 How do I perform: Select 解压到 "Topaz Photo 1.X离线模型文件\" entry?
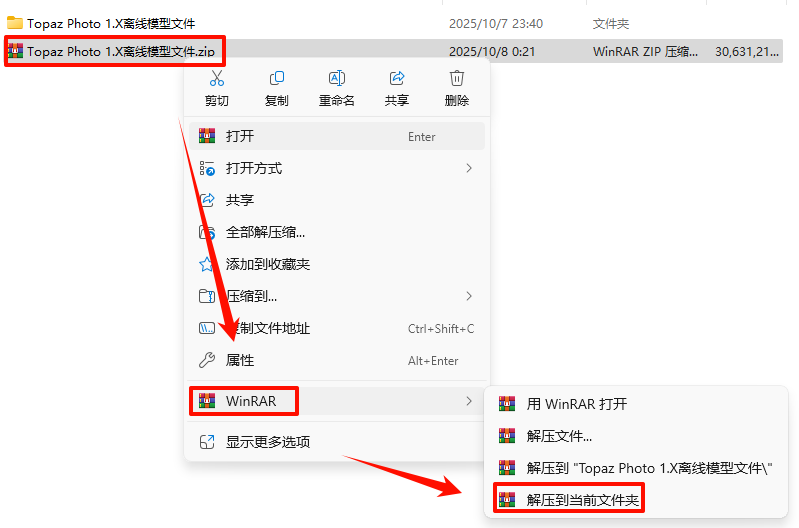coord(635,468)
